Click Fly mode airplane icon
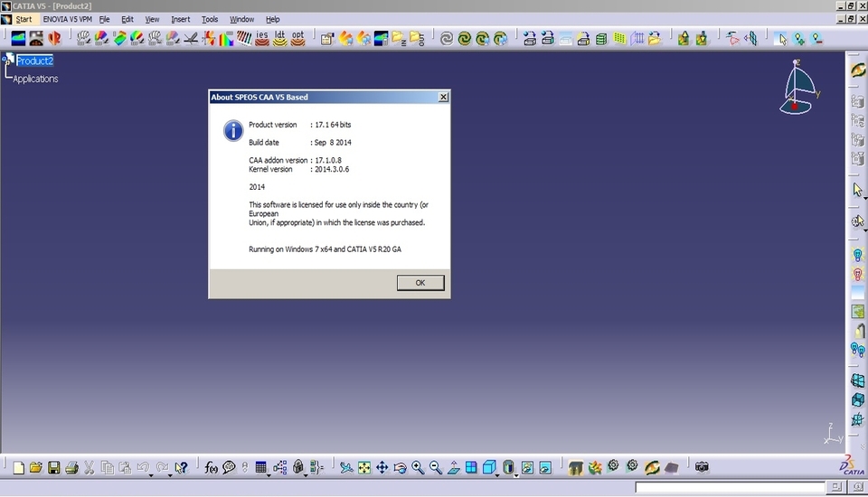This screenshot has width=868, height=497. [346, 468]
